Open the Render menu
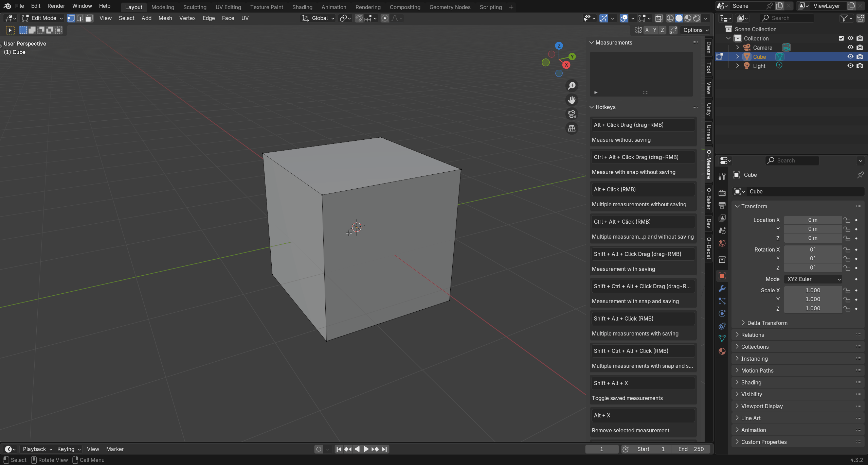The width and height of the screenshot is (868, 465). (56, 6)
